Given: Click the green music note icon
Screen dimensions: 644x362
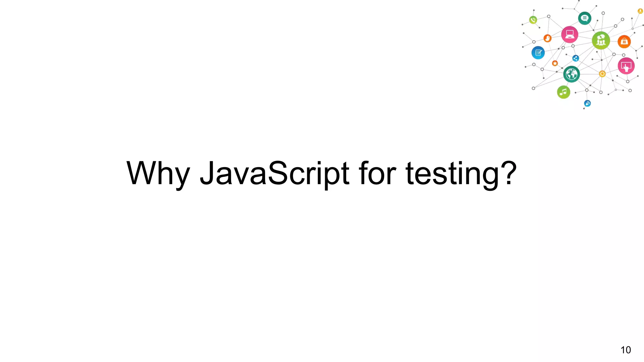Looking at the screenshot, I should click(x=563, y=92).
